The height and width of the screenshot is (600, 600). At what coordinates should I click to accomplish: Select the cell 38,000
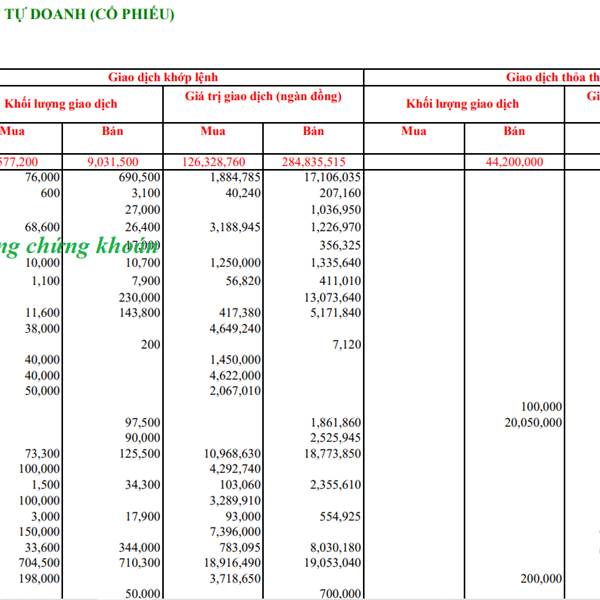click(42, 328)
